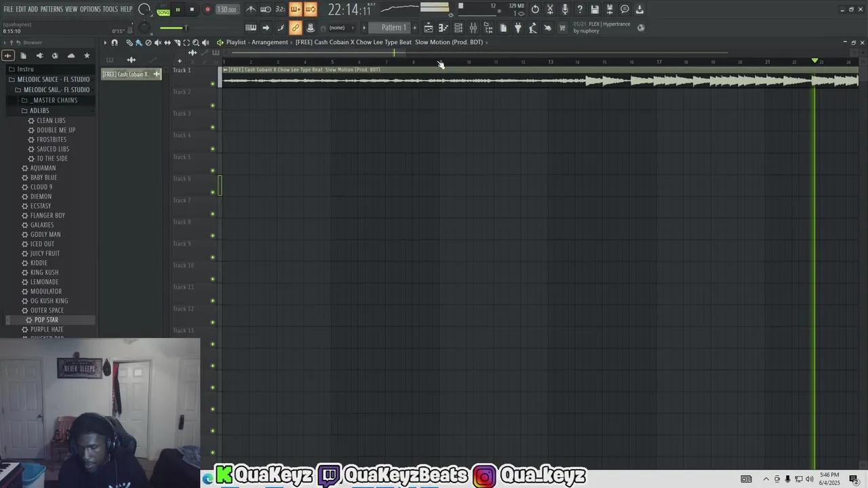Toggle the playlist magnet snap icon

115,43
